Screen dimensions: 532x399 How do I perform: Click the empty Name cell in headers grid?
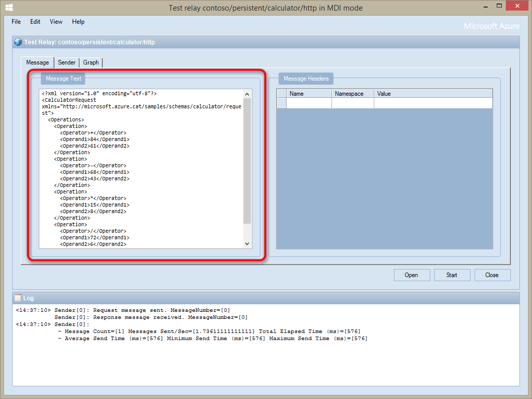click(309, 103)
